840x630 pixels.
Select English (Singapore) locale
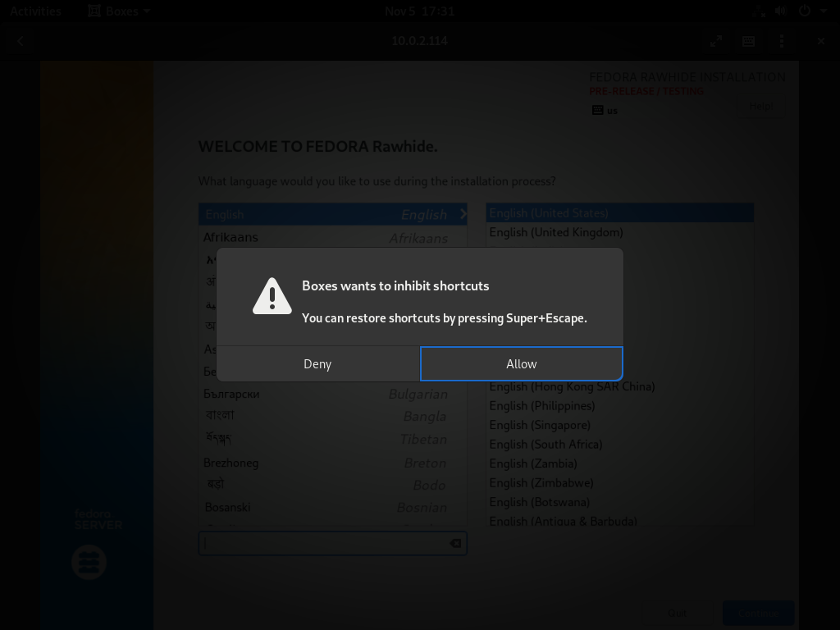point(620,425)
